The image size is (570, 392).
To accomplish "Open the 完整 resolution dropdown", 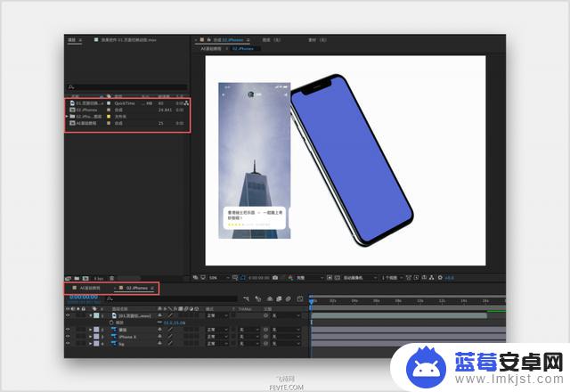I will (309, 278).
